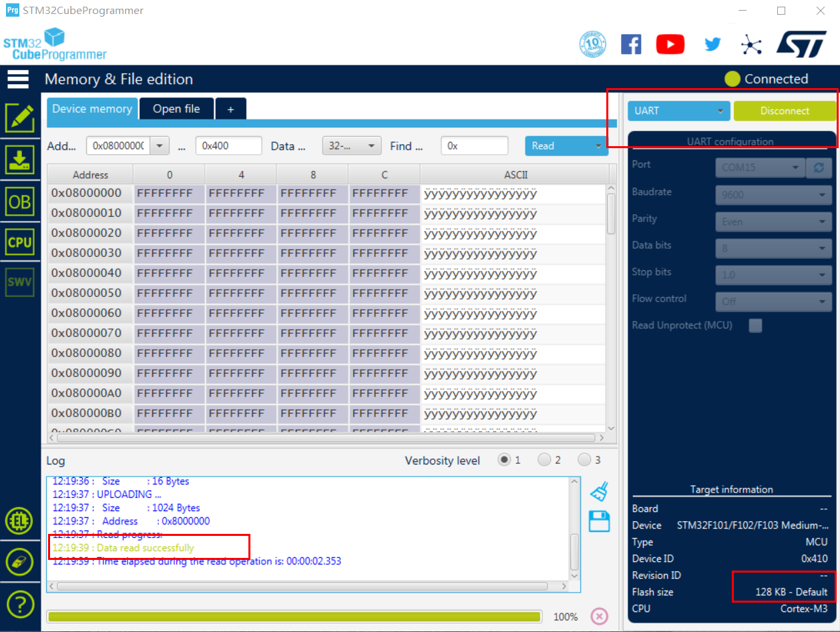Select verbosity level 2 radio button

coord(544,460)
